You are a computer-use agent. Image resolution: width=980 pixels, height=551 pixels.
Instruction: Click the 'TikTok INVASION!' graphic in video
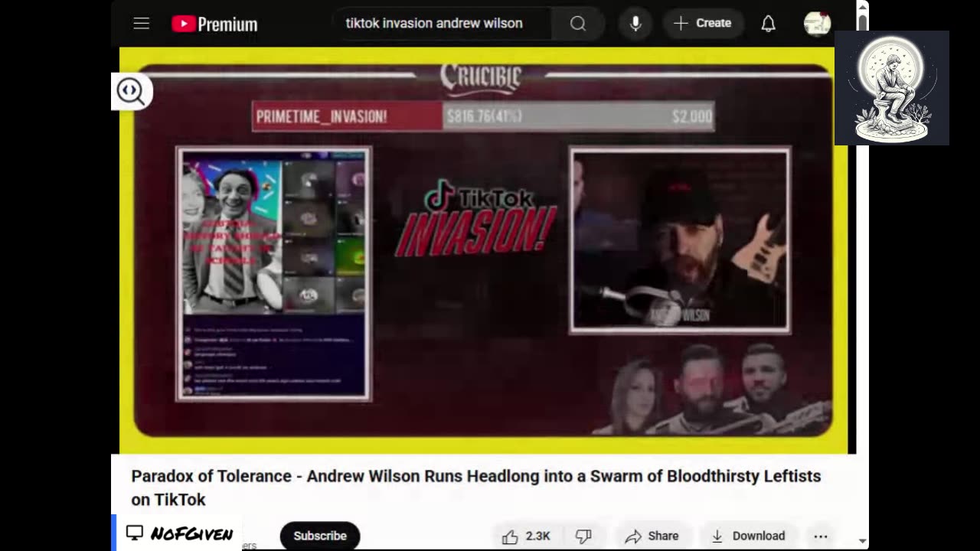(x=478, y=217)
